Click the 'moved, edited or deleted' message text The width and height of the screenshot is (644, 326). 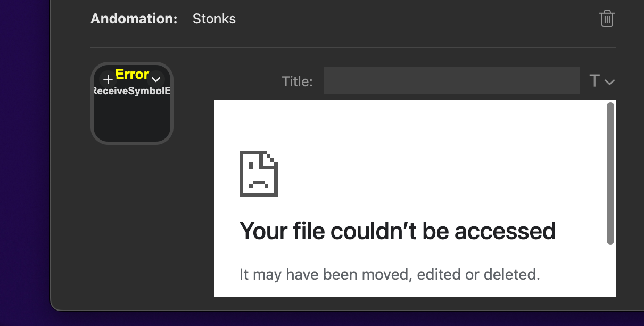(389, 274)
